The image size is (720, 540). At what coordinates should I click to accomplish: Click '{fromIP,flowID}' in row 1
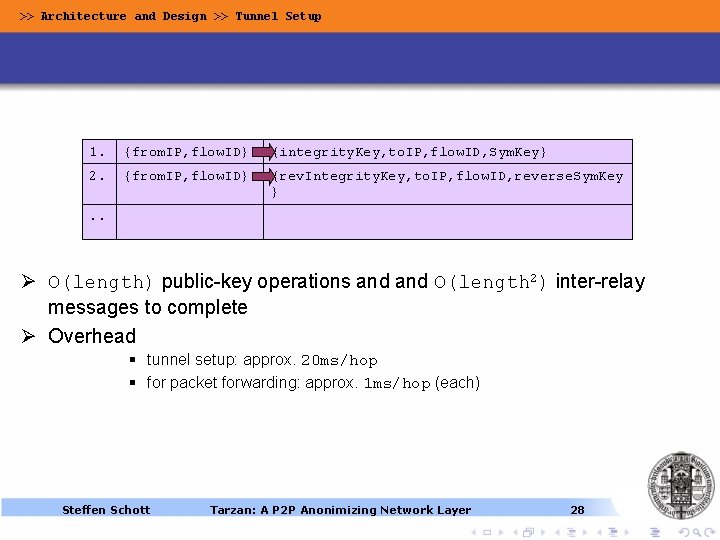(x=186, y=152)
